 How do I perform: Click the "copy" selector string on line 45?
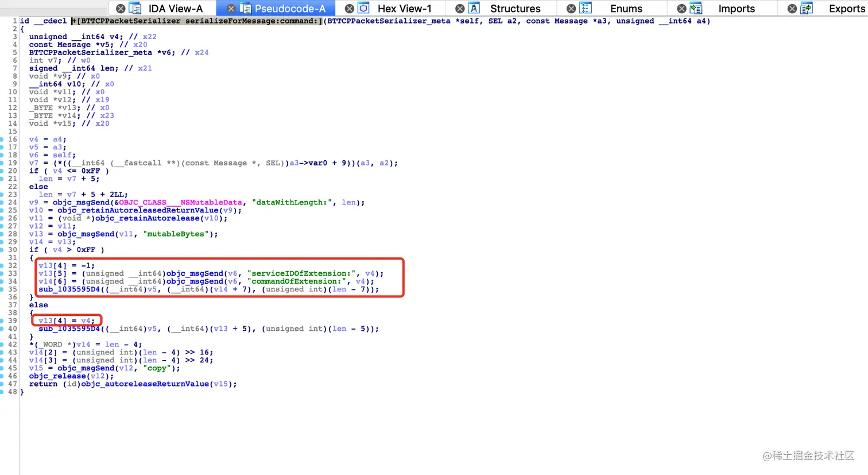click(157, 368)
